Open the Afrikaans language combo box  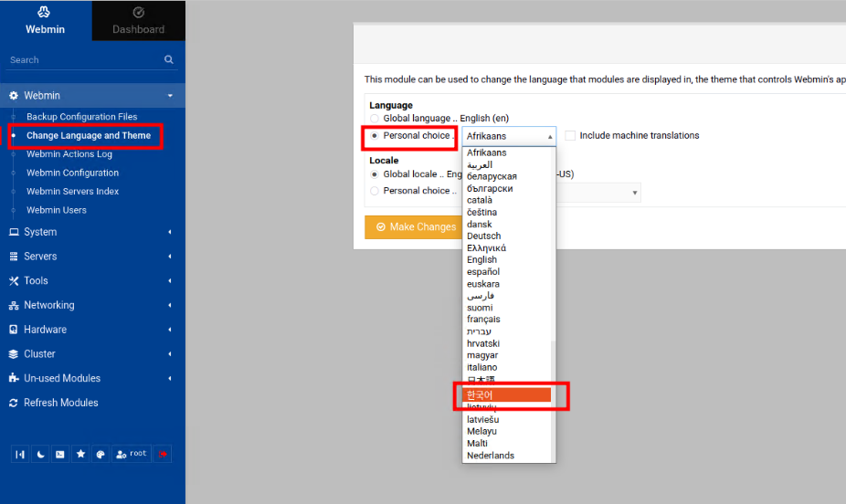point(509,136)
